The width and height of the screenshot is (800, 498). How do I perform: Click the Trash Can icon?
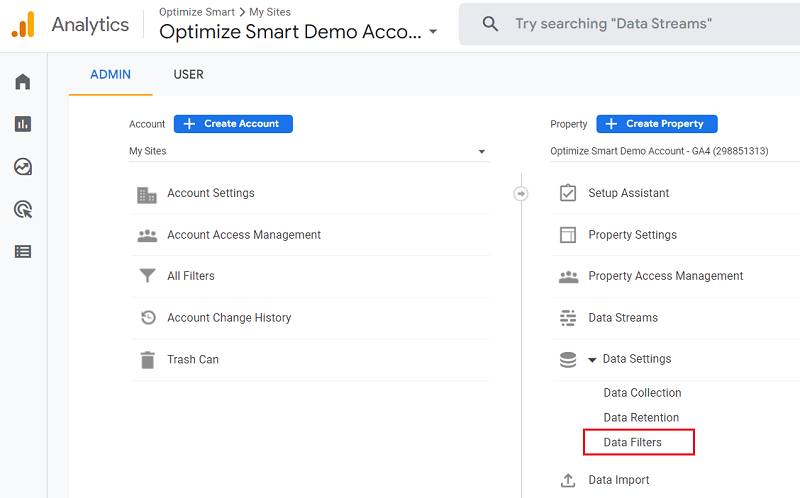[147, 360]
